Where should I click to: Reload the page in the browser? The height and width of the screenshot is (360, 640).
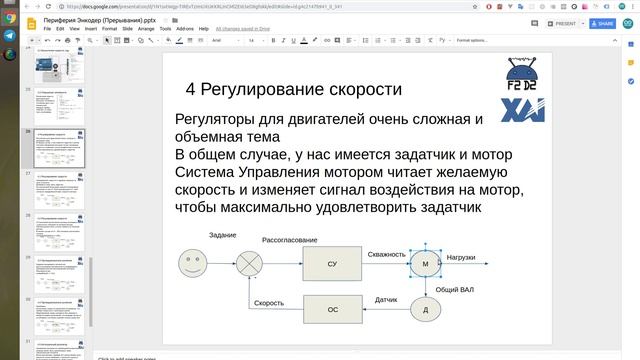pos(48,7)
